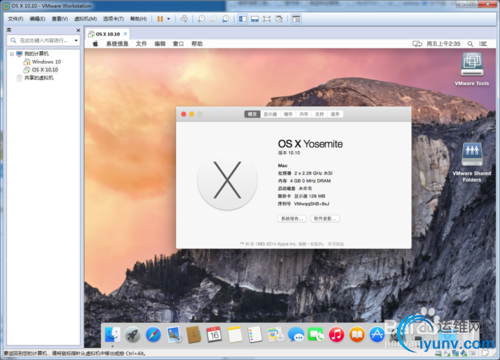The image size is (500, 360).
Task: Open the 文件(F) menu in VMware
Action: (15, 19)
